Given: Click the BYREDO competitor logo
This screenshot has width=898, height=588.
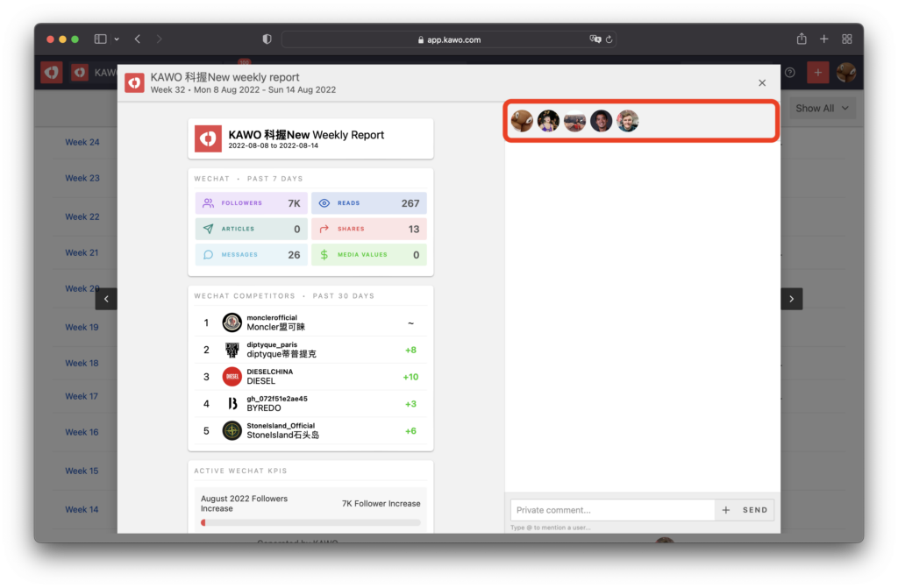Looking at the screenshot, I should (232, 404).
